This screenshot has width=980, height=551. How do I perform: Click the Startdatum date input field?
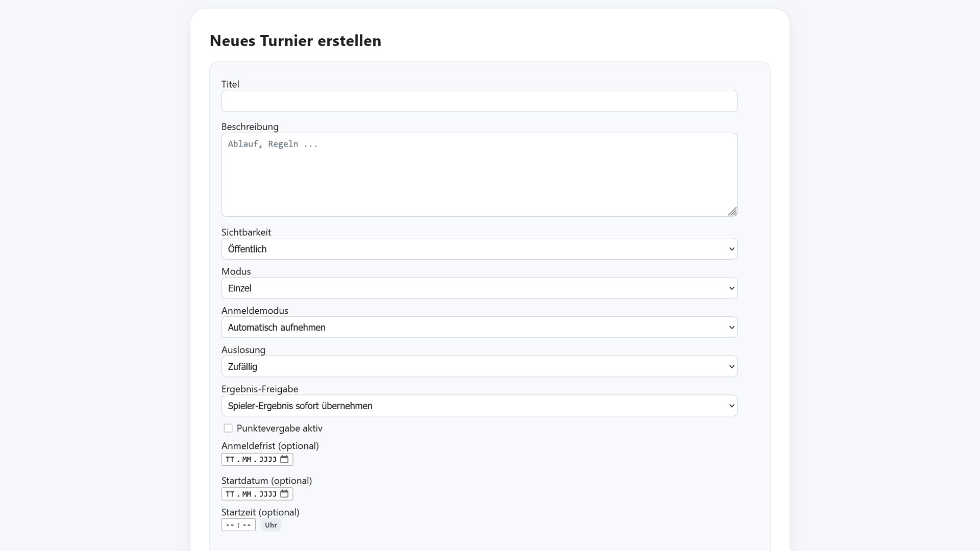click(x=251, y=494)
